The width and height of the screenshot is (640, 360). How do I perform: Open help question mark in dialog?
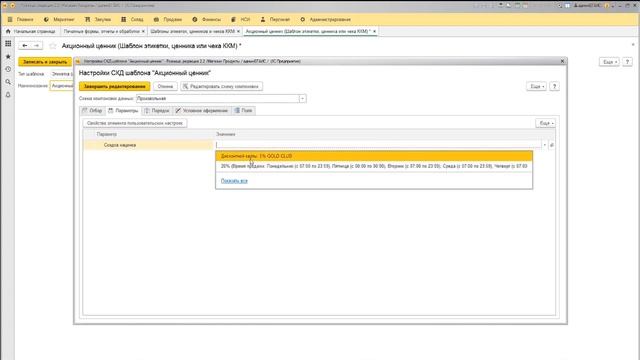click(x=554, y=87)
